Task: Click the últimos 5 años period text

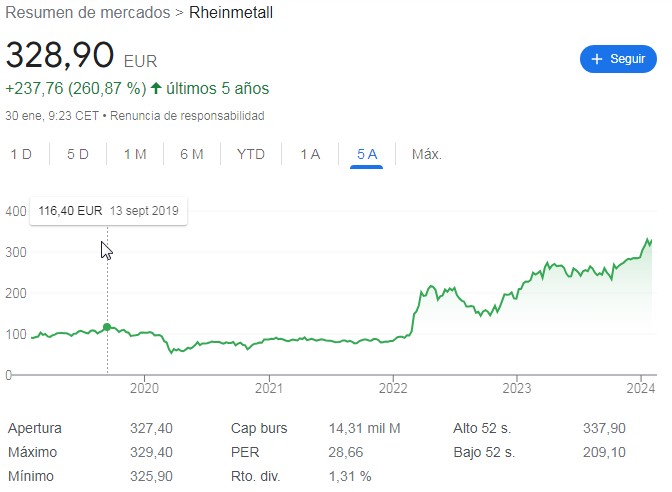Action: click(218, 88)
